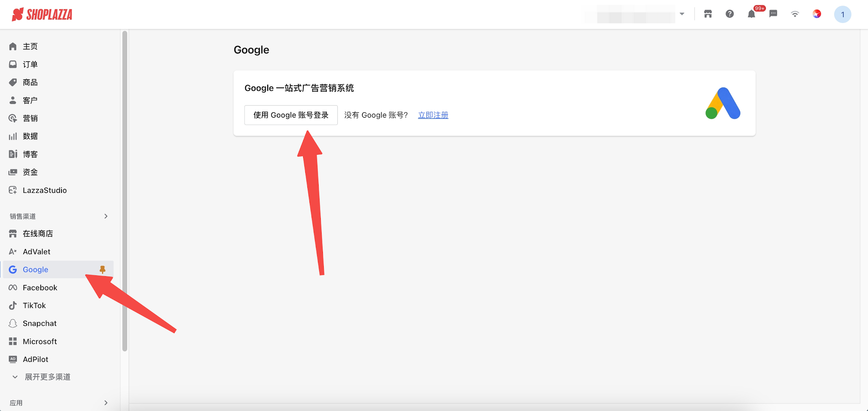
Task: Click the person icon beside 客户
Action: point(13,100)
